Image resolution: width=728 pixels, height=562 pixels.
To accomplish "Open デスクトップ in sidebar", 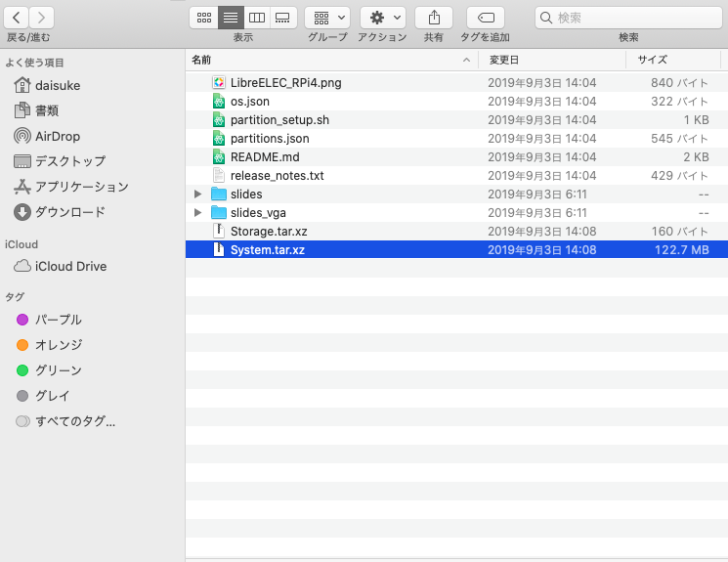I will pyautogui.click(x=60, y=161).
